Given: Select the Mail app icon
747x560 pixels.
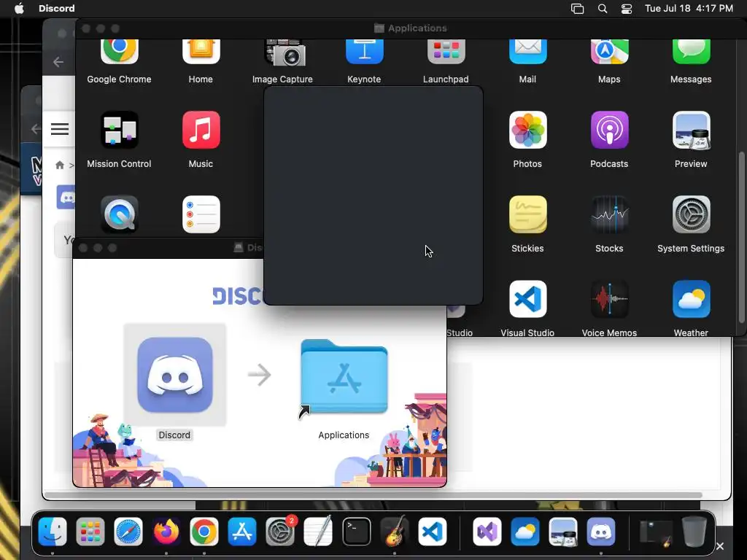Looking at the screenshot, I should click(x=528, y=52).
